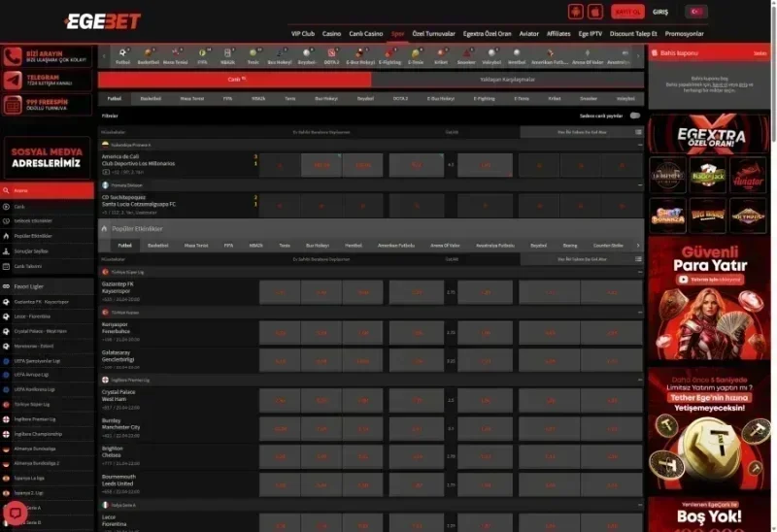
Task: Open the Telegram channel banner
Action: 47,81
